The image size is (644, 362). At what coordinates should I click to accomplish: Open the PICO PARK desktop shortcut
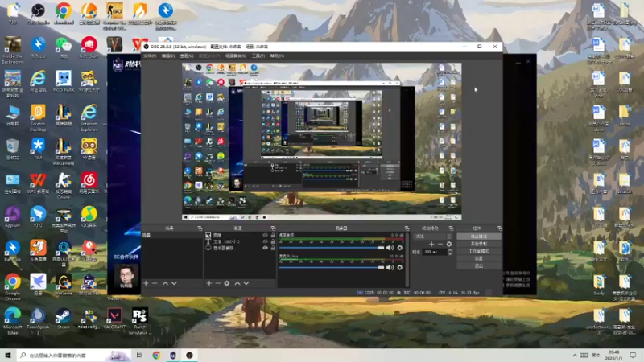coord(64,81)
